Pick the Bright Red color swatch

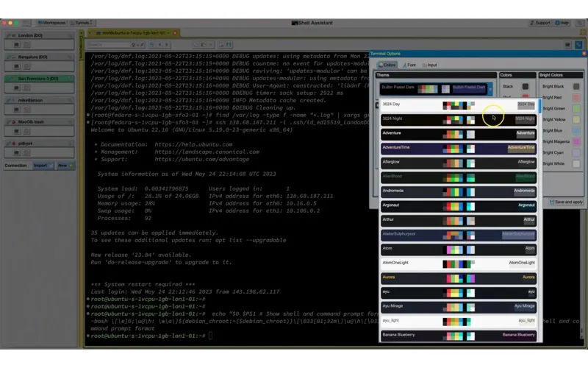tap(576, 97)
